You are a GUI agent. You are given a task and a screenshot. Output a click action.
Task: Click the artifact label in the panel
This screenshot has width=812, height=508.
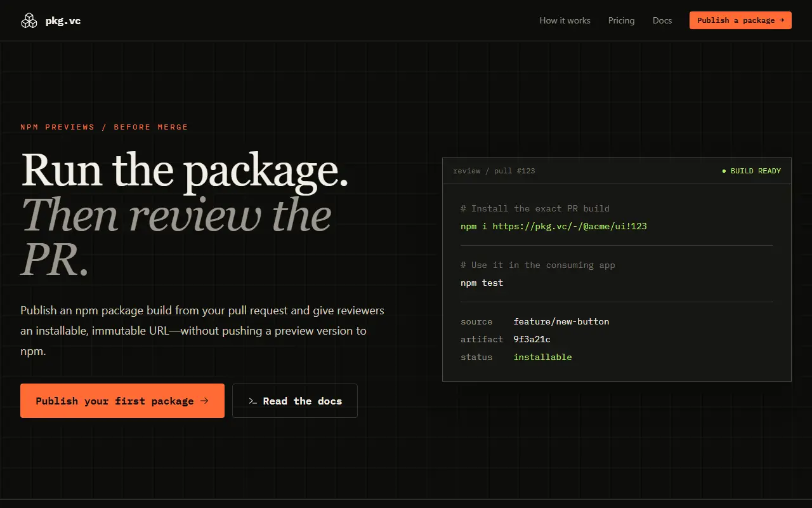[x=481, y=339]
